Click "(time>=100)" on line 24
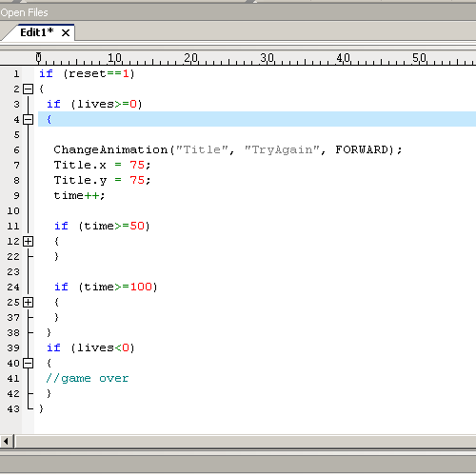 (118, 287)
